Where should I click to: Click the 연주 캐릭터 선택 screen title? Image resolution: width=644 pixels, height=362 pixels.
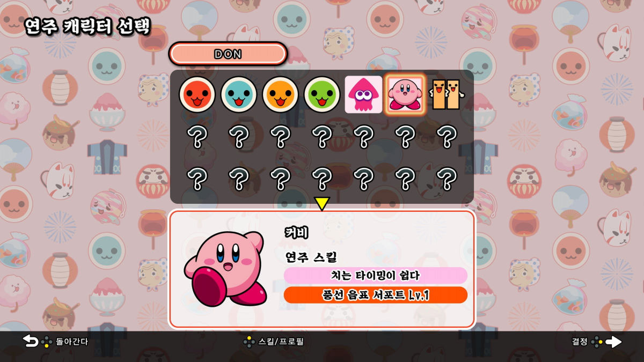[x=87, y=27]
